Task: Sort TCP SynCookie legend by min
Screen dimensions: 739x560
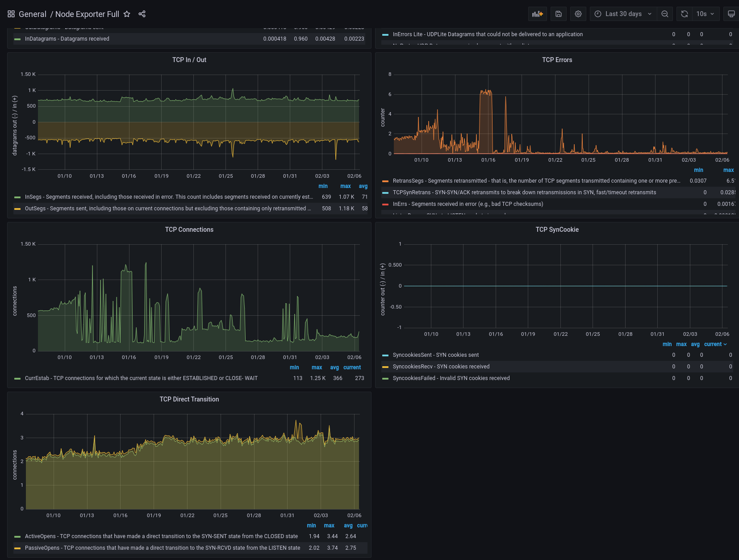Action: tap(667, 344)
